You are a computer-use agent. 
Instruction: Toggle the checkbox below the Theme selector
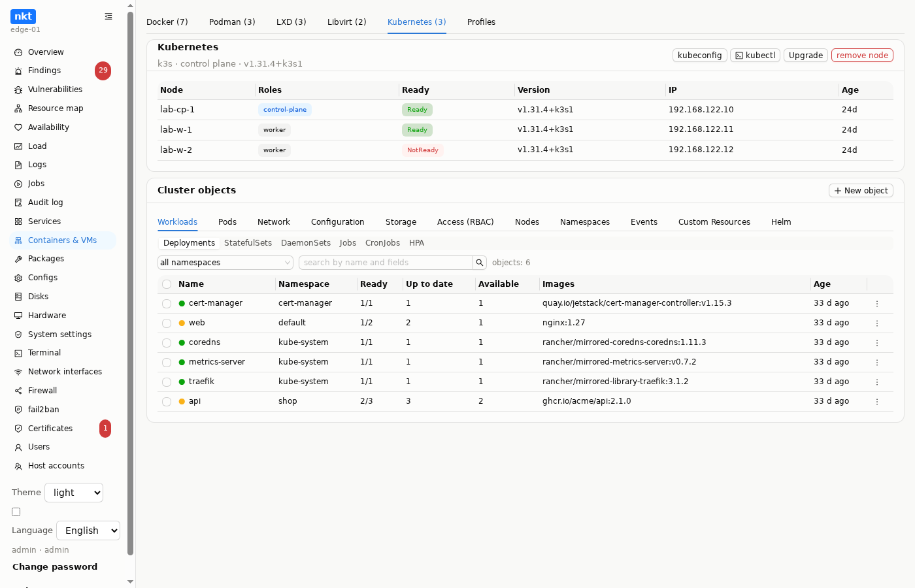(16, 512)
